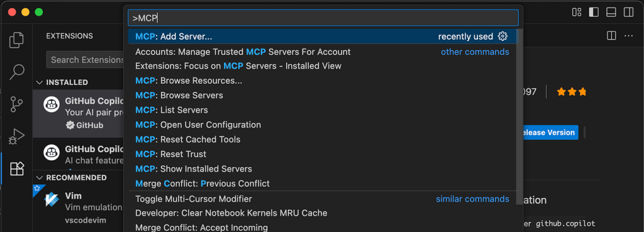The height and width of the screenshot is (232, 644).
Task: Choose MCP: Show Installed Servers
Action: [x=323, y=168]
